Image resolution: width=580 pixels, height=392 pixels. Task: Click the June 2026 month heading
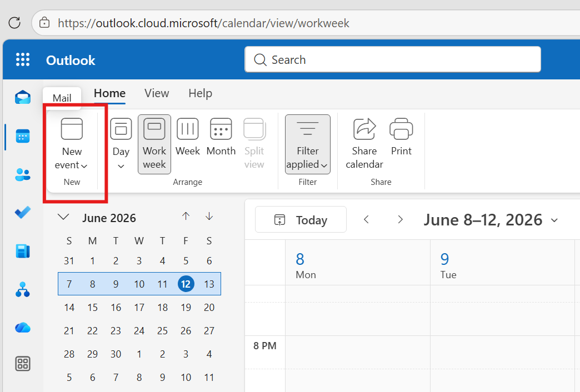pos(109,218)
